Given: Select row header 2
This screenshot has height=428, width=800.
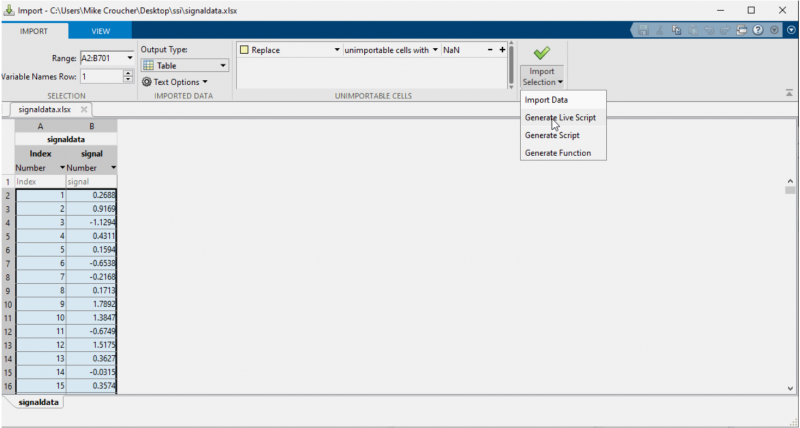Looking at the screenshot, I should pos(8,195).
